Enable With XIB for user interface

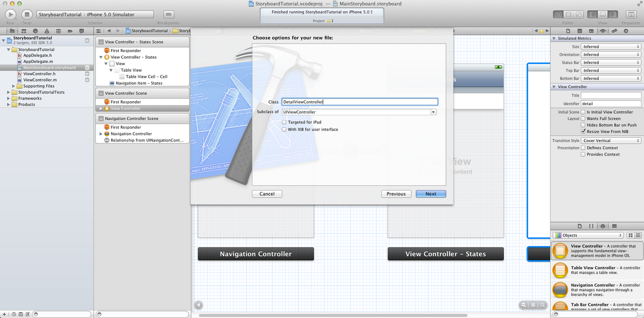click(284, 129)
